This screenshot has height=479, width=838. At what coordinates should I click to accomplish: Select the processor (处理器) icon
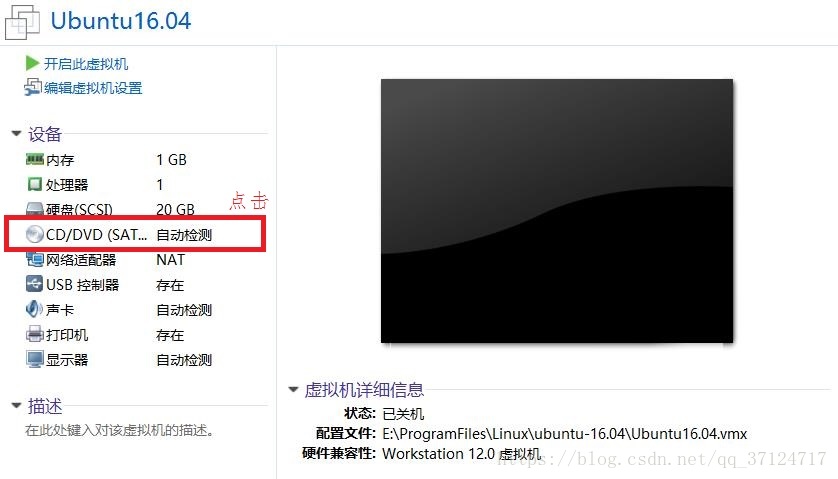(35, 184)
